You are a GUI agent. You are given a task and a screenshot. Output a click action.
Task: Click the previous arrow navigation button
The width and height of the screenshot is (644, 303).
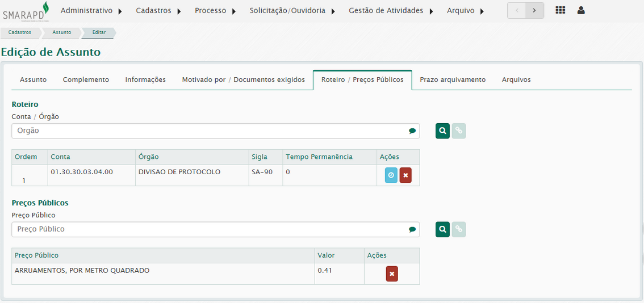(516, 11)
